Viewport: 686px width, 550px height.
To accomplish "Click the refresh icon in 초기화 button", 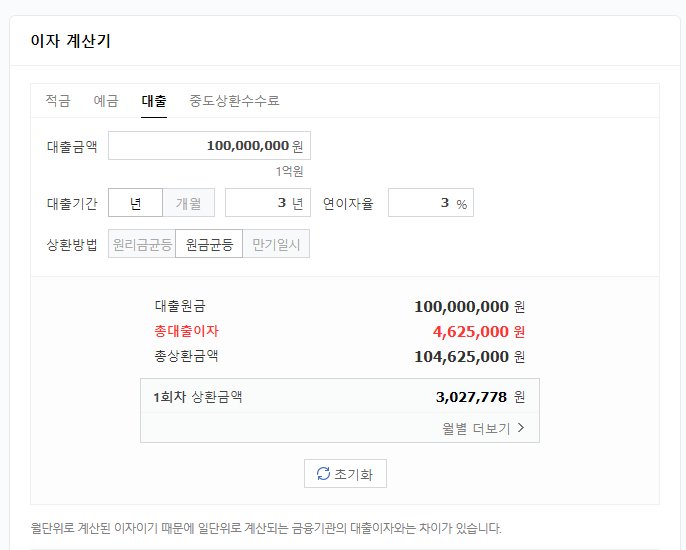I will tap(323, 473).
